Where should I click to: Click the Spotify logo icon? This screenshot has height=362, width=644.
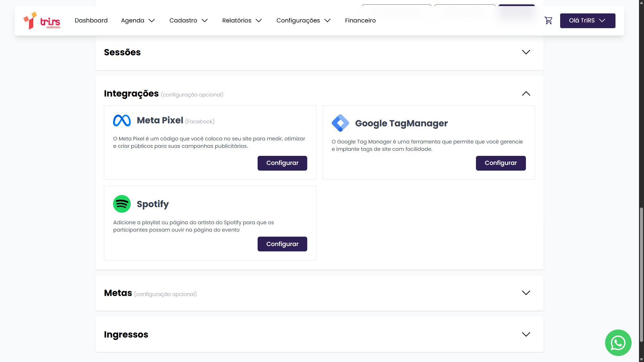(122, 204)
